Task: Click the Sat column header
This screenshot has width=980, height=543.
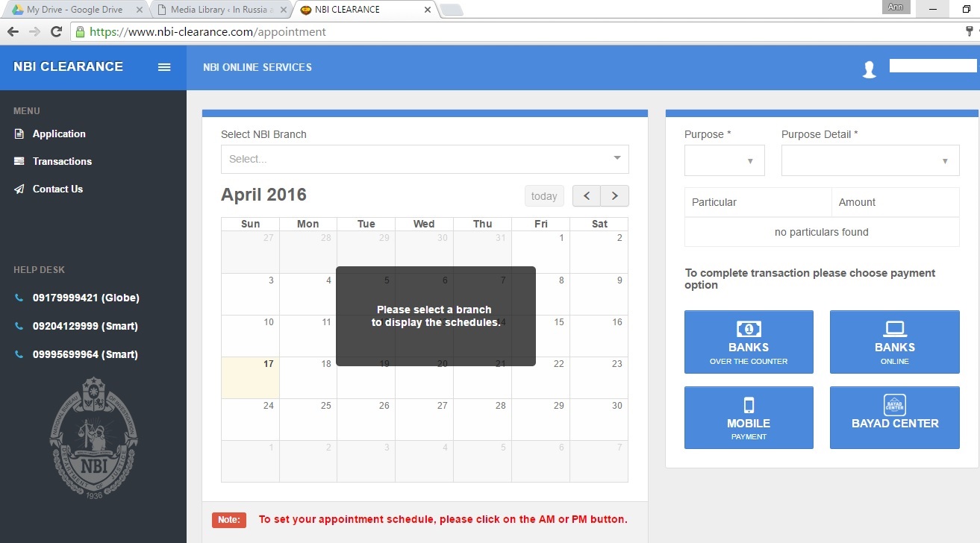Action: point(599,224)
